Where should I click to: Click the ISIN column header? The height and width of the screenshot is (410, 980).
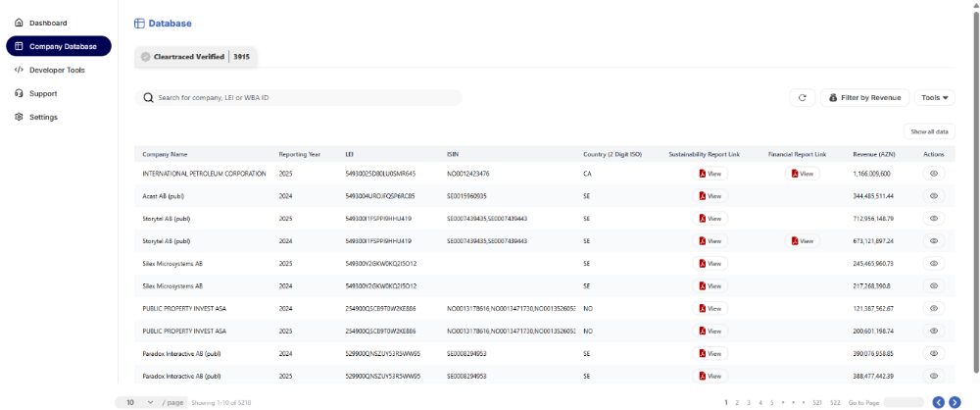453,154
